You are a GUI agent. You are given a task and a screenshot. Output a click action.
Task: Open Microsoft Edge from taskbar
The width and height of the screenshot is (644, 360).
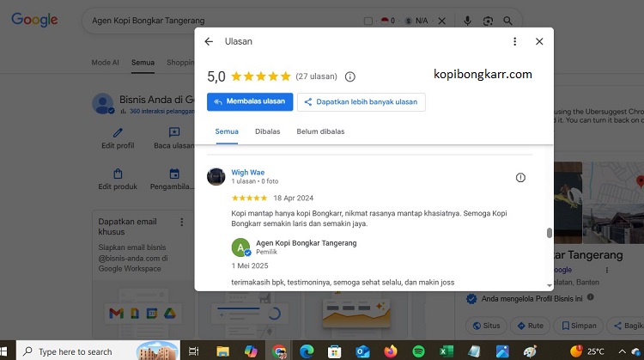pyautogui.click(x=307, y=351)
